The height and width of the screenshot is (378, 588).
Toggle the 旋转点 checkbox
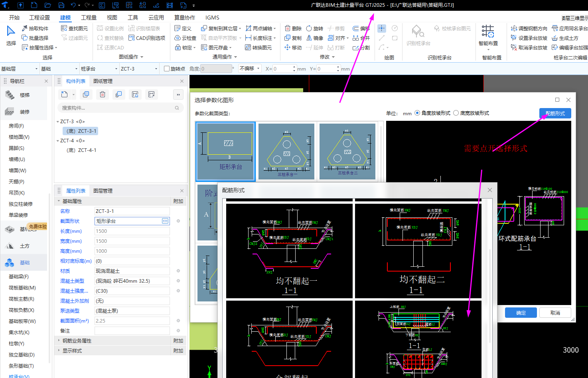click(x=167, y=69)
